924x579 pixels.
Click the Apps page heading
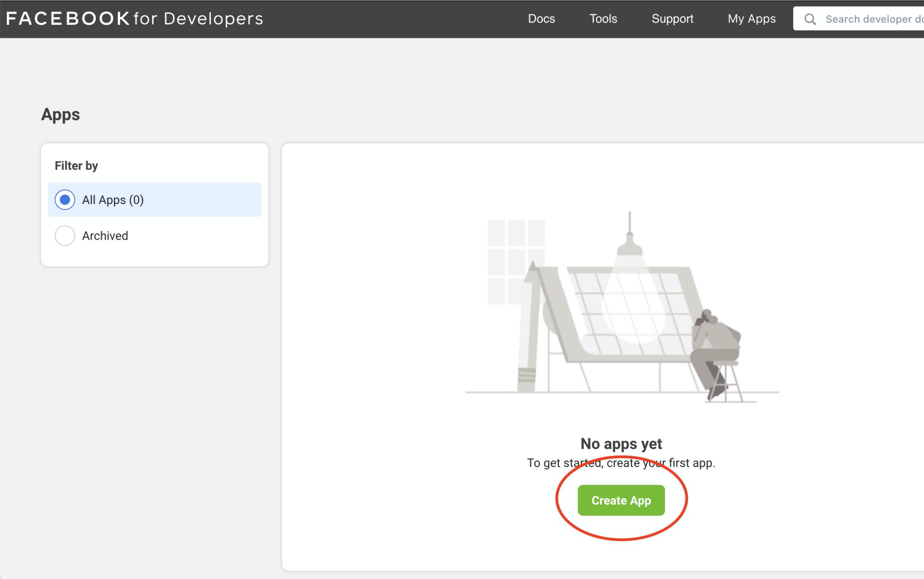click(x=60, y=115)
